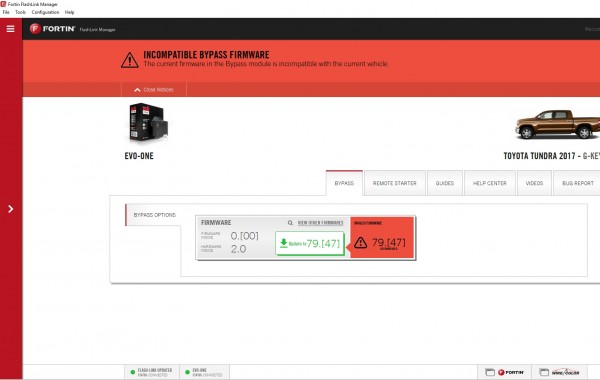Switch to the Remote Starter tab
This screenshot has width=600, height=380.
coord(395,183)
